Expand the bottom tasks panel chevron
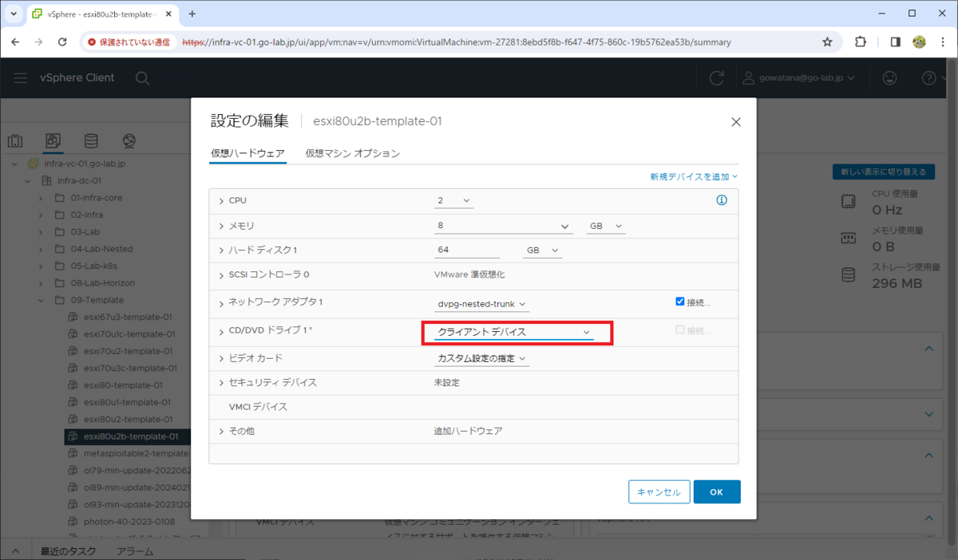The image size is (958, 560). tap(15, 551)
